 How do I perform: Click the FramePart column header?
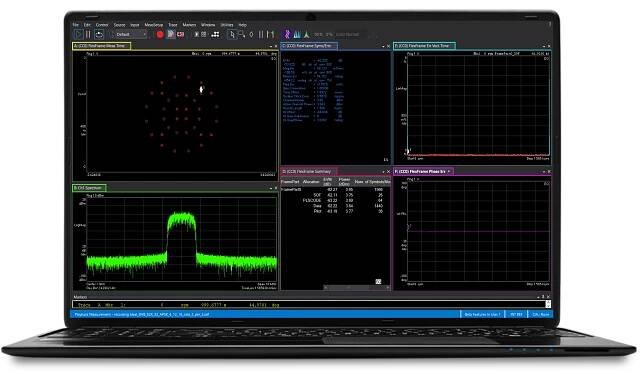pyautogui.click(x=290, y=181)
